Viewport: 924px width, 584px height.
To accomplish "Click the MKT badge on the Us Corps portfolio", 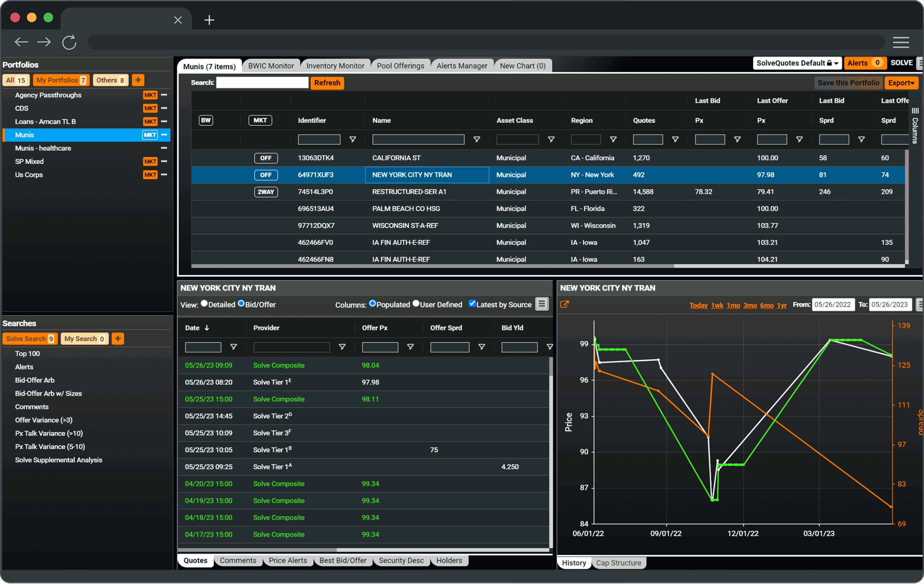I will [x=150, y=175].
